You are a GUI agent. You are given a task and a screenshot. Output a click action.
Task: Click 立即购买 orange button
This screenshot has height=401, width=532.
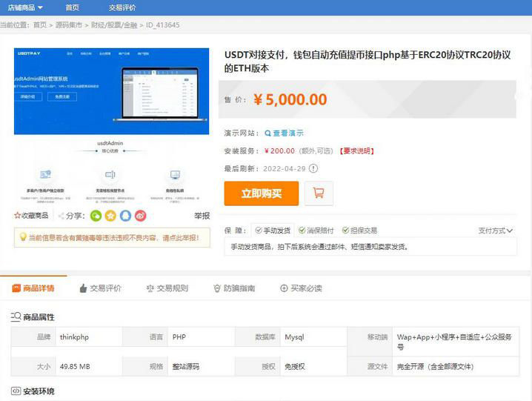(262, 193)
